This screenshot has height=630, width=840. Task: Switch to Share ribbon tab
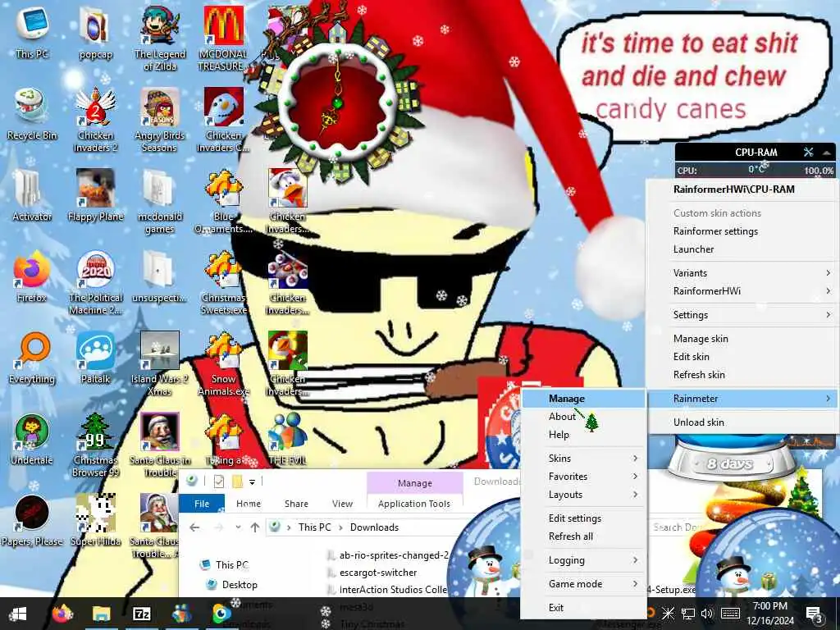point(296,504)
